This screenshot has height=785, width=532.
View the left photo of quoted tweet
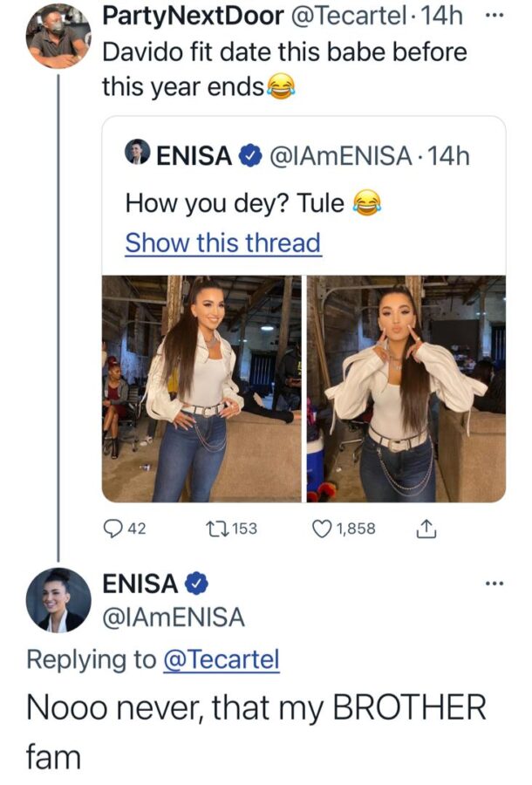(x=201, y=388)
